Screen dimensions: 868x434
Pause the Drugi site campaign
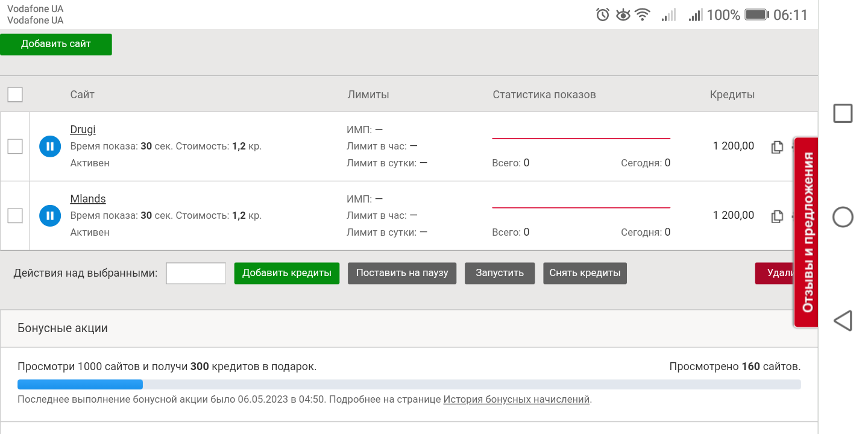coord(50,146)
